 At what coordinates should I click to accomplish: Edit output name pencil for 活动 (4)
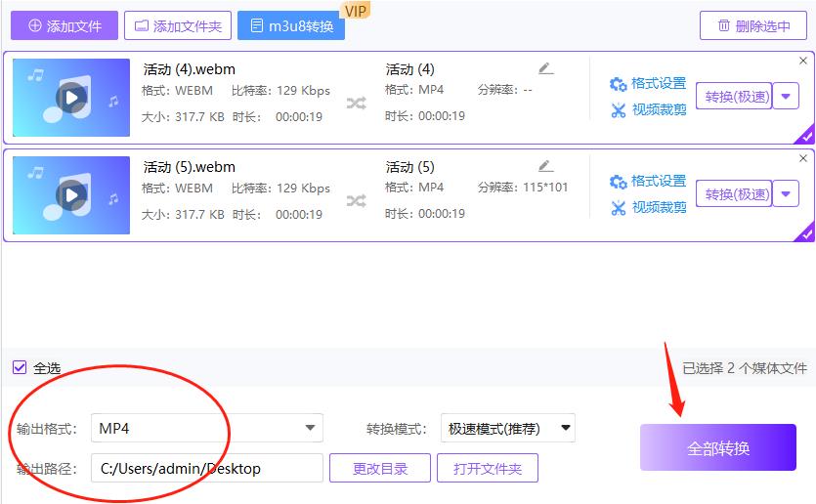click(545, 68)
